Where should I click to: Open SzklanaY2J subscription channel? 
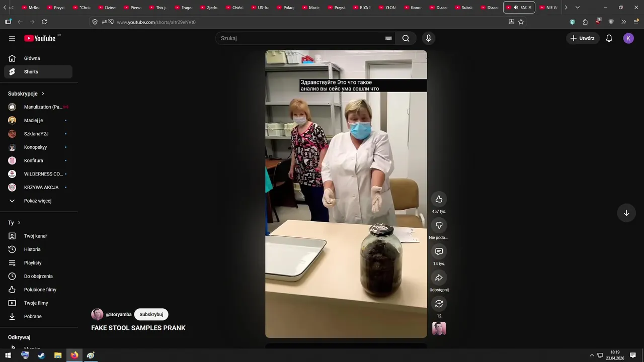pyautogui.click(x=38, y=134)
